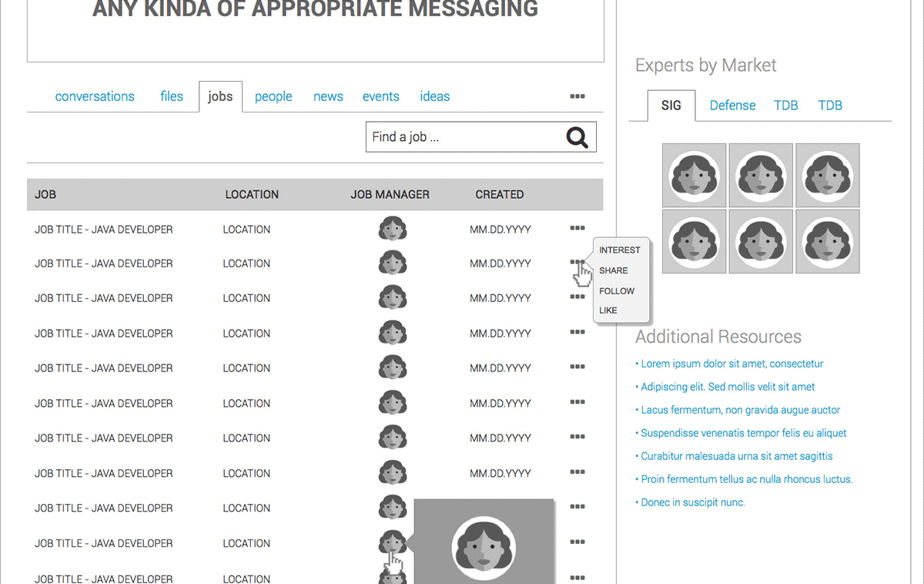The image size is (924, 584).
Task: Click LIKE in the popup menu
Action: (x=608, y=310)
